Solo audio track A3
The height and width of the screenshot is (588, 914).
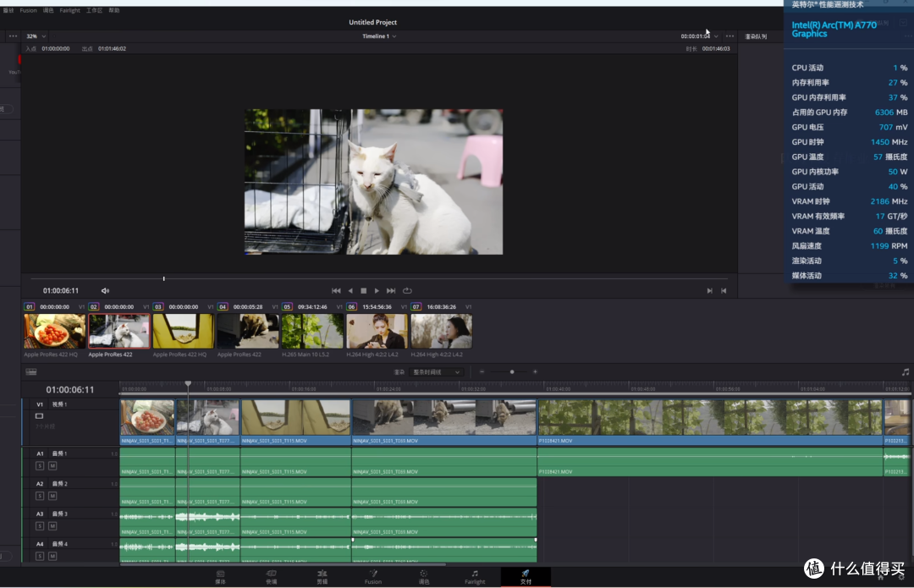click(40, 525)
